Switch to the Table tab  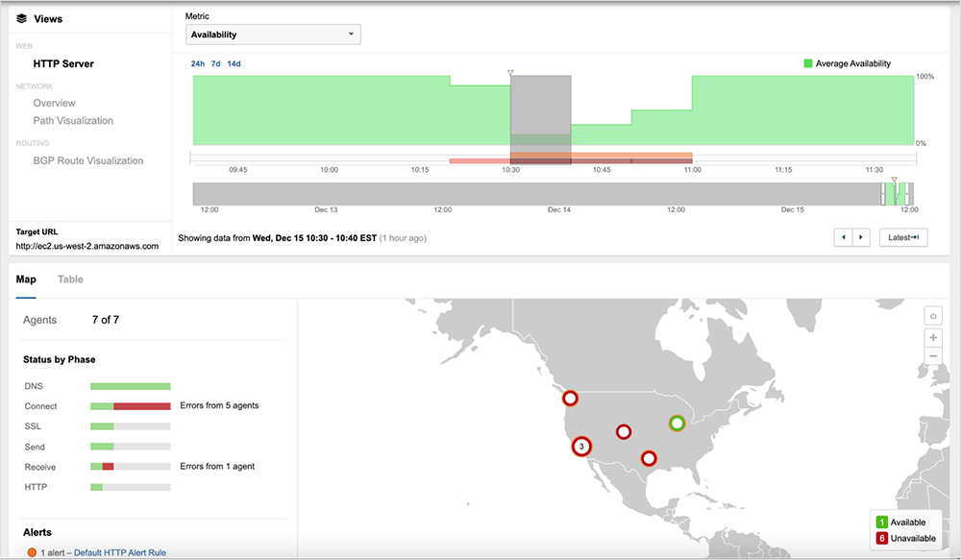70,280
